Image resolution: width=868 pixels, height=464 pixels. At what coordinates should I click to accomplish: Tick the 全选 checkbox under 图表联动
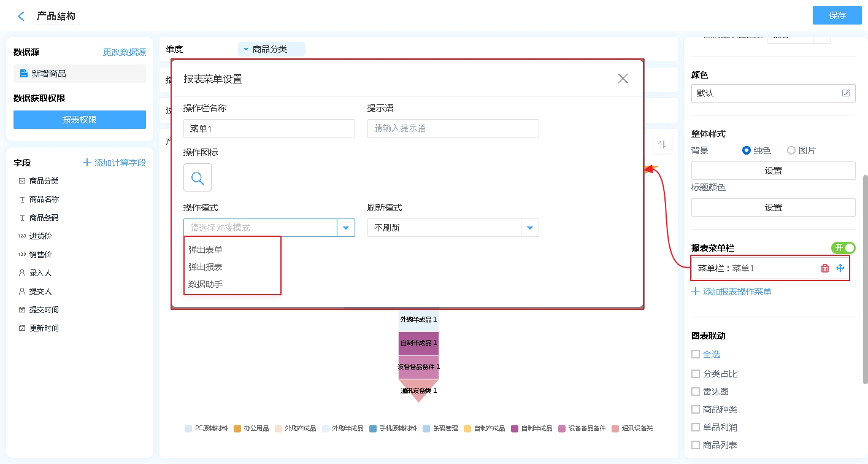[x=696, y=354]
